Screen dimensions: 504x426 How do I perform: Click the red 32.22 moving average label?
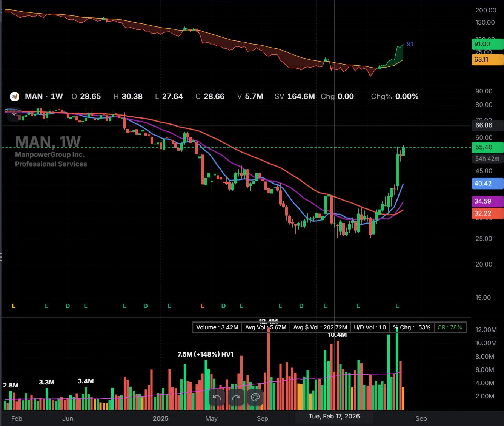(488, 213)
